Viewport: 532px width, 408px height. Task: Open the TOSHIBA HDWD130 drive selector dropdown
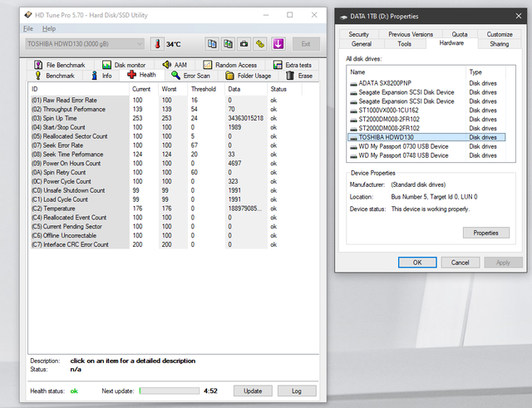(x=85, y=44)
